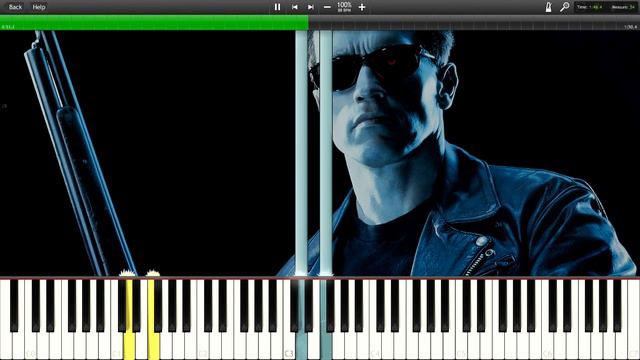
Task: Increase playback speed with the plus icon
Action: (x=362, y=7)
